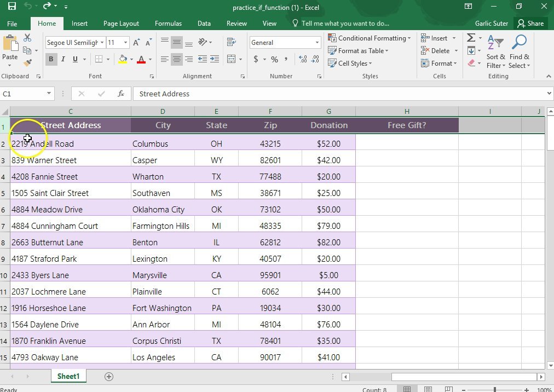554x392 pixels.
Task: Switch to the Data ribbon tab
Action: tap(204, 23)
